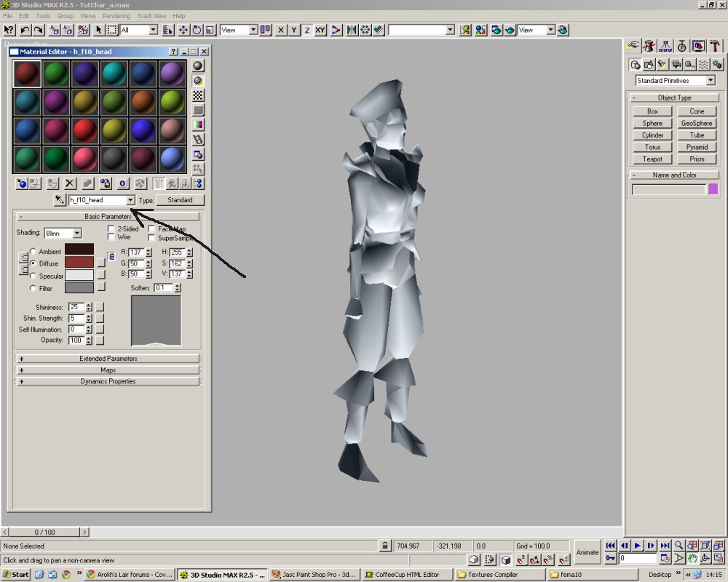Open the Track View menu
This screenshot has width=728, height=582.
pos(151,16)
